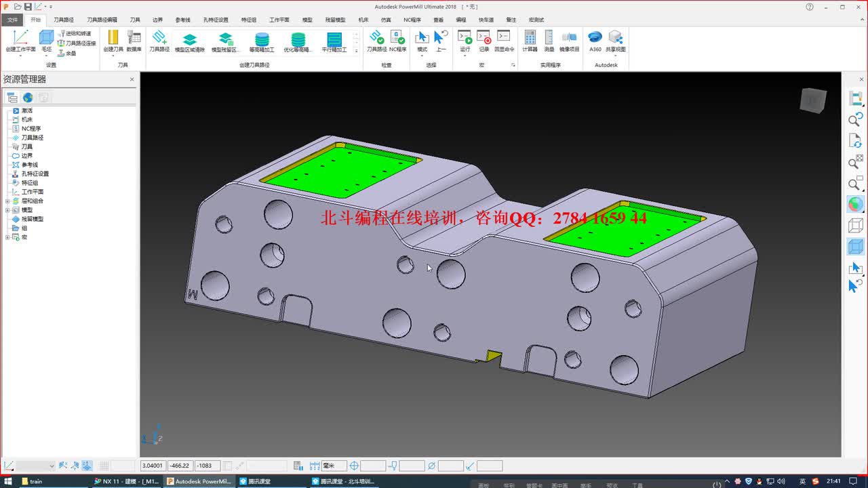Toggle wireframe model view in right toolbar
This screenshot has width=868, height=488.
856,226
